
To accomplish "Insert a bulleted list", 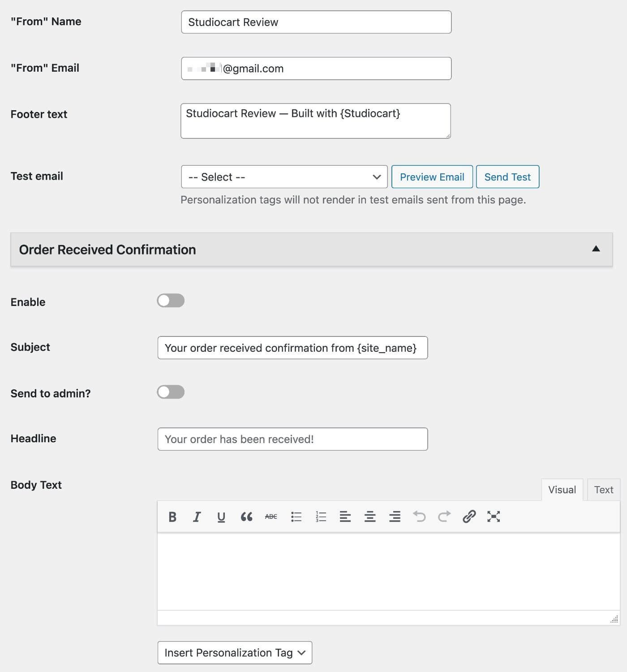I will click(296, 517).
